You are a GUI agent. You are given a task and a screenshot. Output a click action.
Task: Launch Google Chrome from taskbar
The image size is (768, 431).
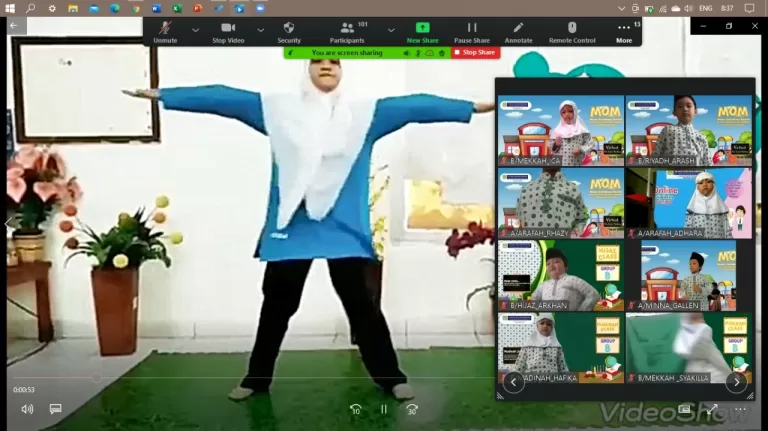point(135,8)
